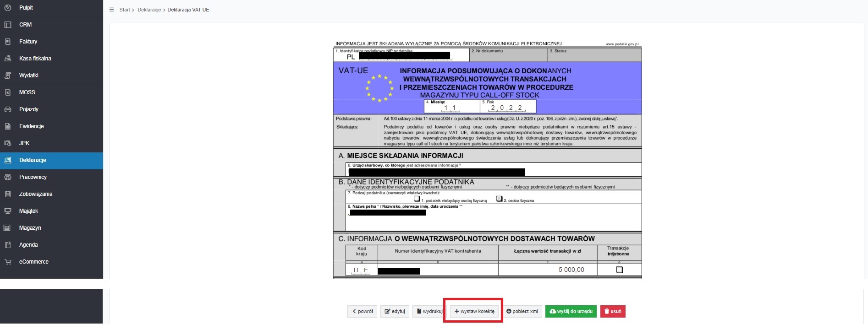Click the Wydatki sidebar icon

(8, 76)
